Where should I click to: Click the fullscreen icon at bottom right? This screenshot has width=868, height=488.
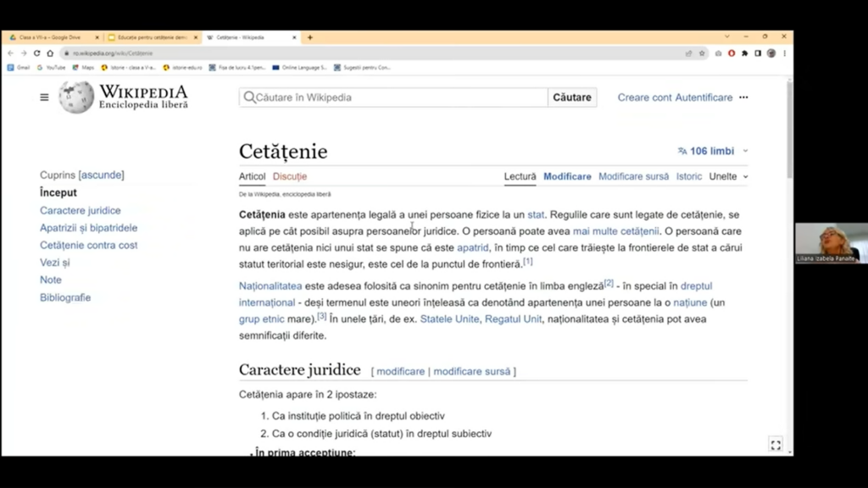coord(775,445)
